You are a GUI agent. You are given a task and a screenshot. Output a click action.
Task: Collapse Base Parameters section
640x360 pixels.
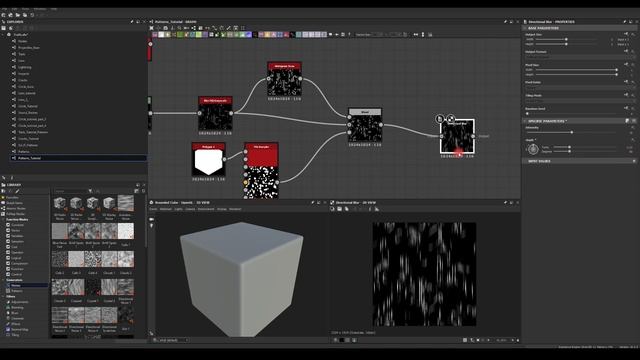[x=525, y=28]
